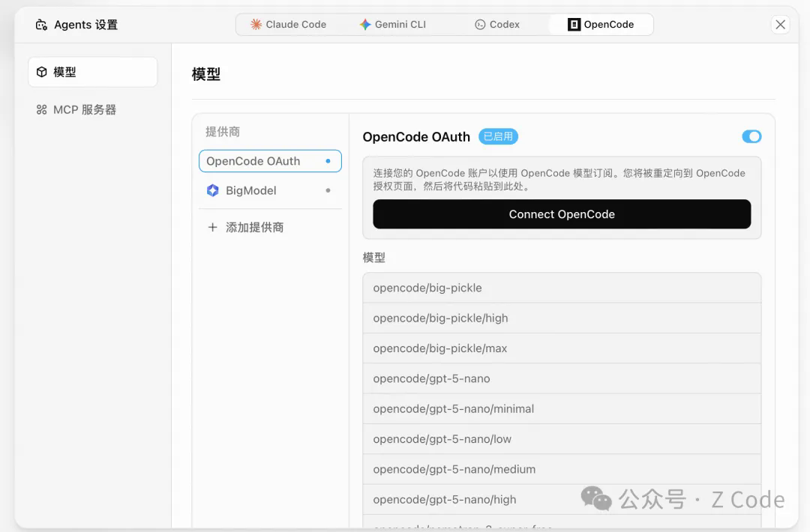Image resolution: width=810 pixels, height=532 pixels.
Task: Click the cube icon beside 模型
Action: pyautogui.click(x=42, y=72)
